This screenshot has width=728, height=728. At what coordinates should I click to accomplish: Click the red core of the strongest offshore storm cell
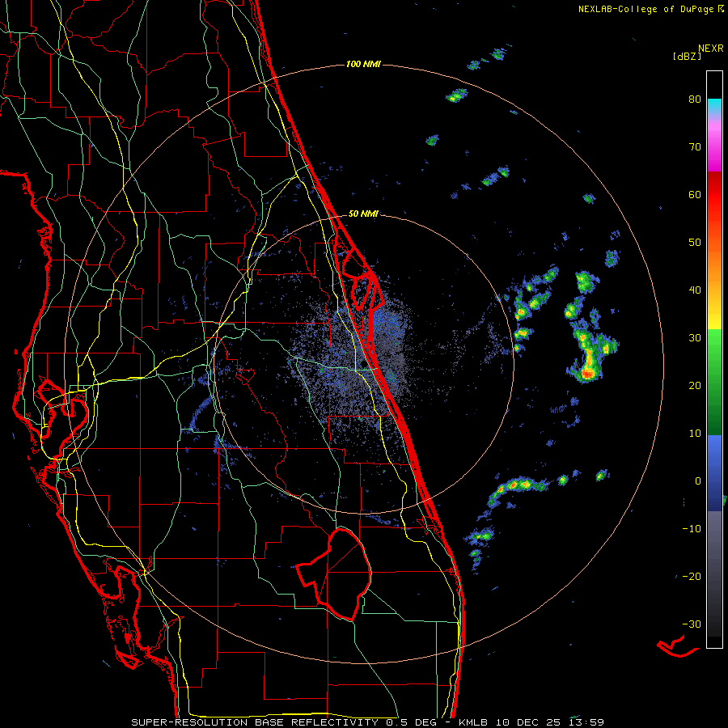coord(587,373)
